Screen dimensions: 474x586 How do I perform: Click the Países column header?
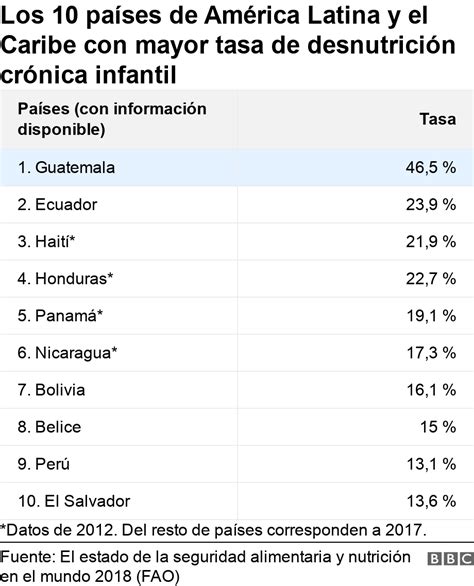(112, 119)
